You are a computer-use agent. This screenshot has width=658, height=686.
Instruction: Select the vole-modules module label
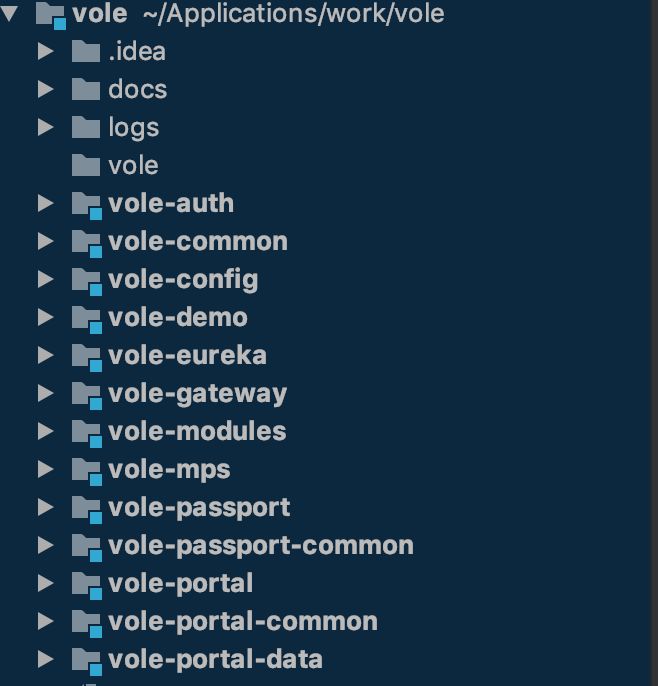coord(197,431)
